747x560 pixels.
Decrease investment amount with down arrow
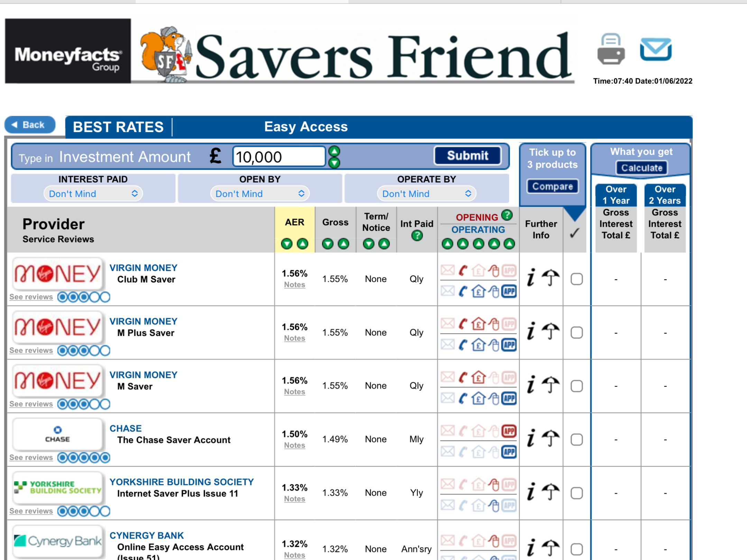334,162
